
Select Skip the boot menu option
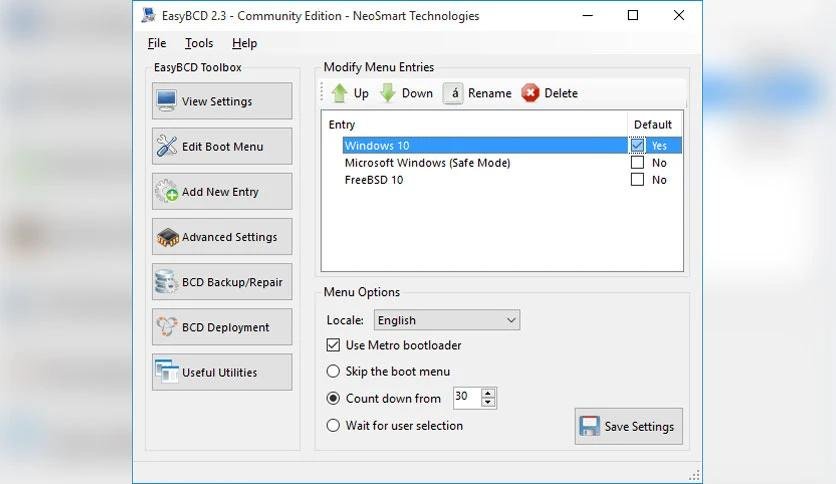pos(333,372)
